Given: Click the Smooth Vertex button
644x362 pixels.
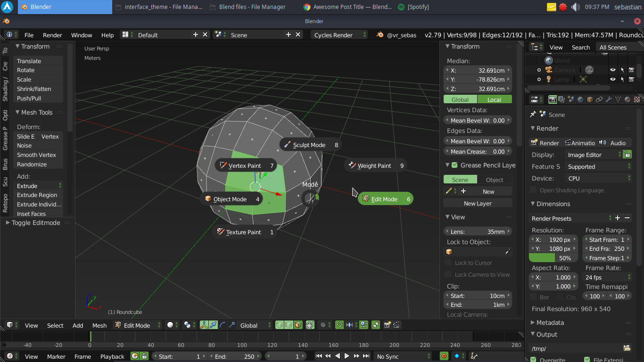Looking at the screenshot, I should click(x=38, y=155).
